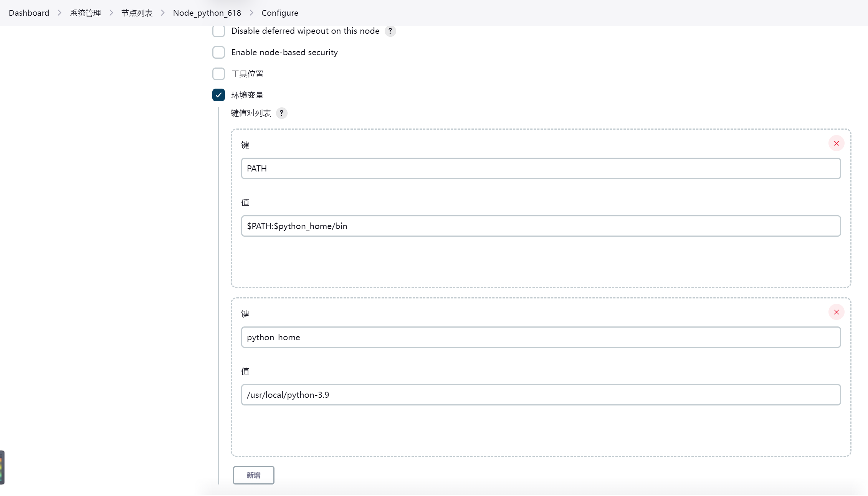This screenshot has height=496, width=868.
Task: Expand chevron after Node_python_618 breadcrumb
Action: (x=251, y=13)
